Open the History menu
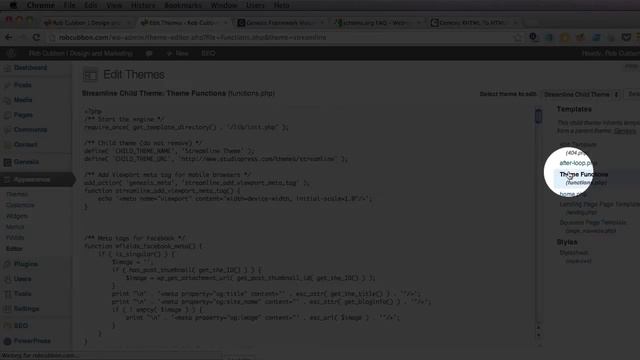The height and width of the screenshot is (360, 640). 143,5
